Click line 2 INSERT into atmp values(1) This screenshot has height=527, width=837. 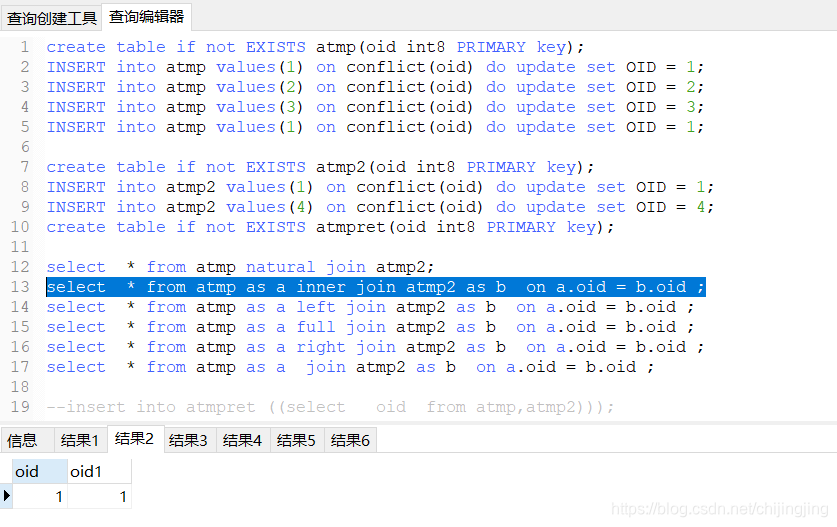375,67
